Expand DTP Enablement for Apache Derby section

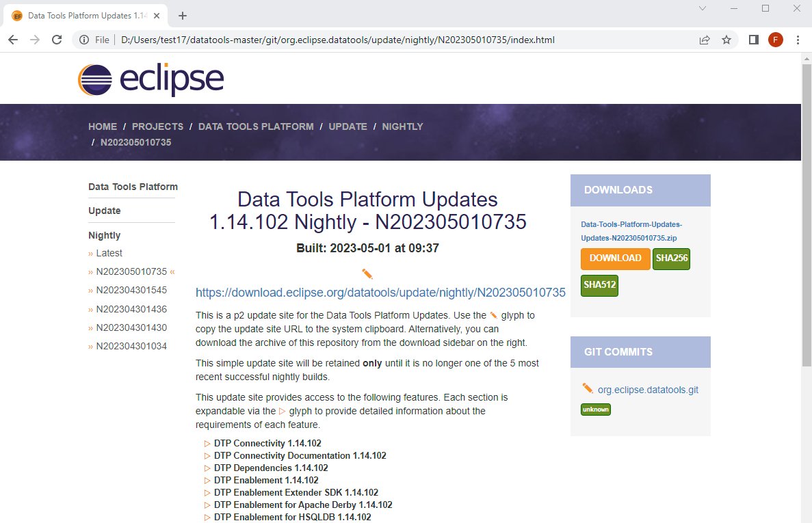point(207,505)
